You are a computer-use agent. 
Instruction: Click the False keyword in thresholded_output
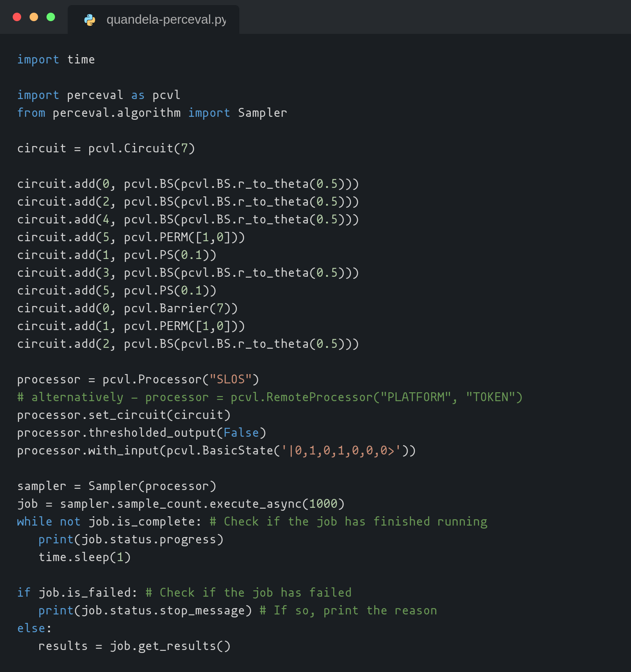tap(241, 432)
